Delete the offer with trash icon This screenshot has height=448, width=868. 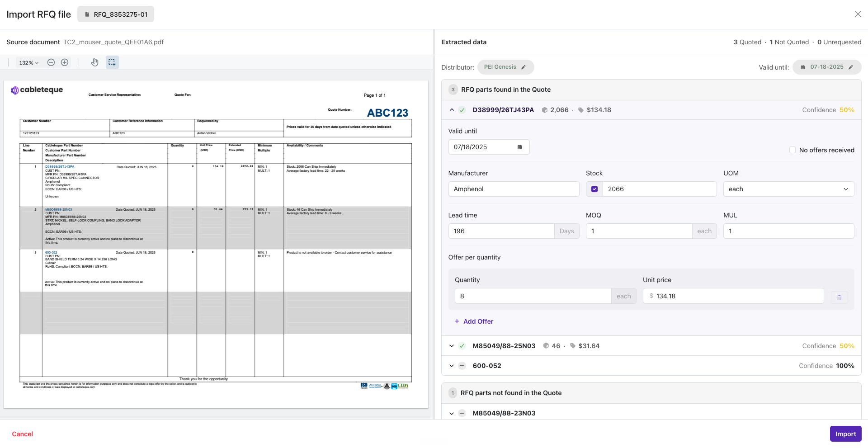839,297
